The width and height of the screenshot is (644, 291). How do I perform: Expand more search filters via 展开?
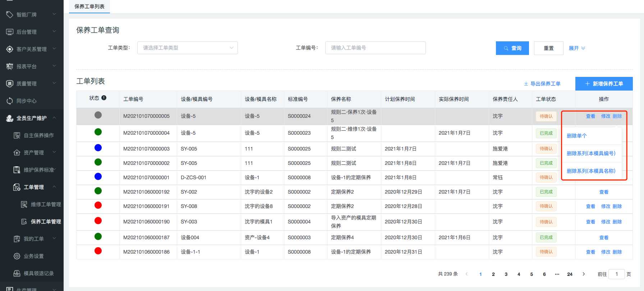[577, 48]
